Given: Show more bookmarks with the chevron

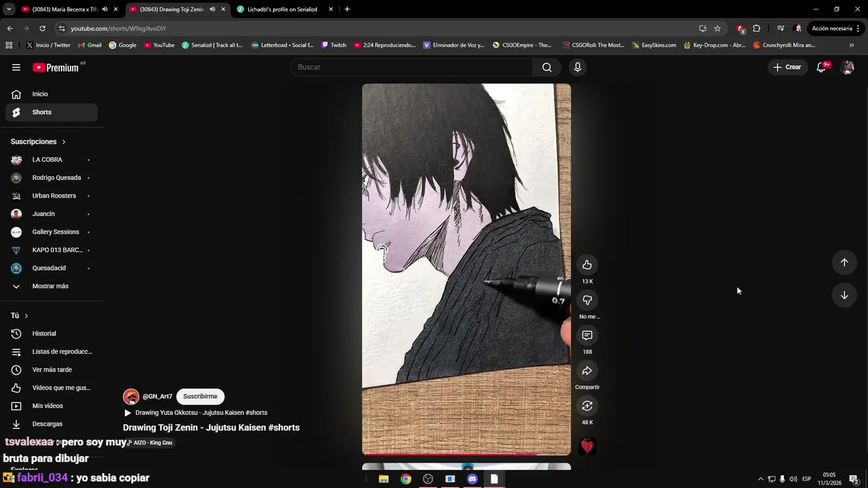Looking at the screenshot, I should click(852, 45).
